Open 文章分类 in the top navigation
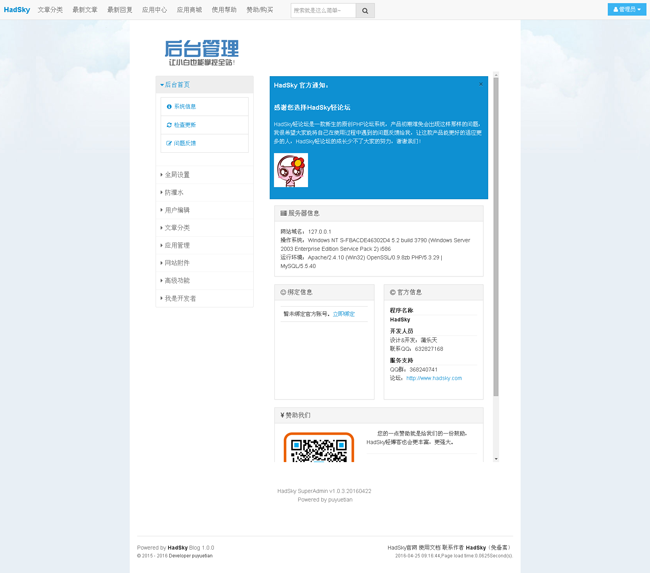This screenshot has width=650, height=573. coord(50,10)
